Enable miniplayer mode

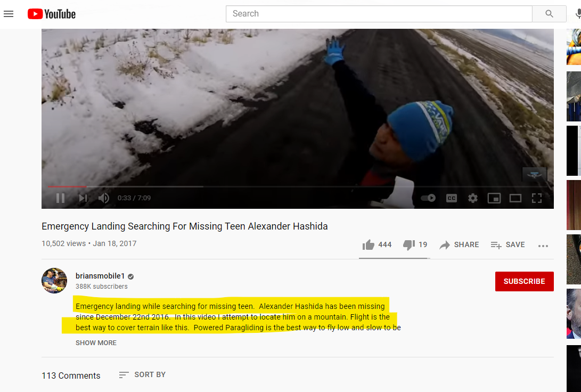click(x=494, y=198)
